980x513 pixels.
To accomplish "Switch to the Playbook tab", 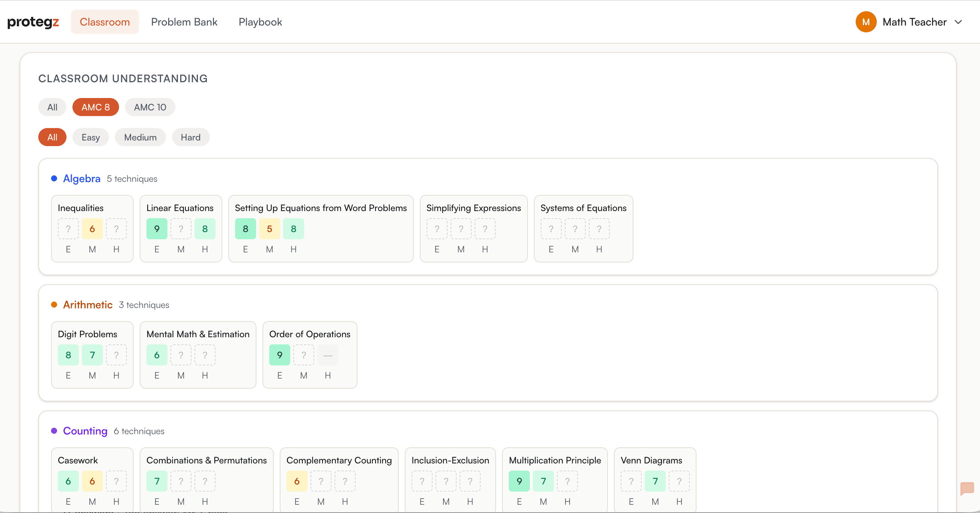I will (260, 22).
